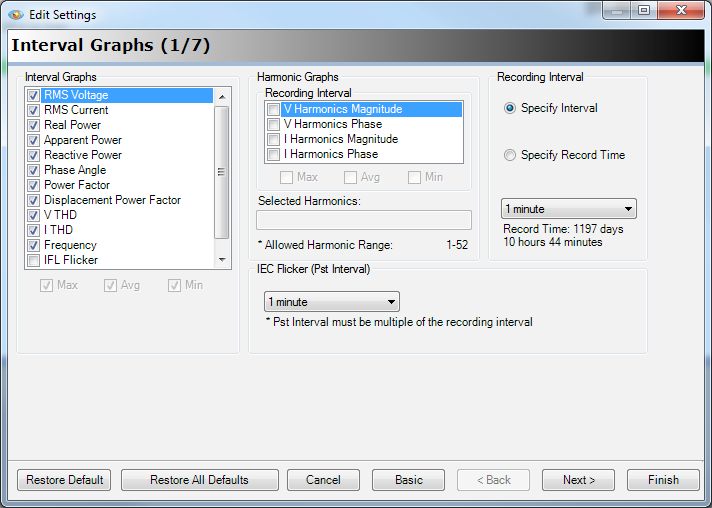
Task: Uncheck the RMS Voltage checkbox
Action: click(33, 95)
